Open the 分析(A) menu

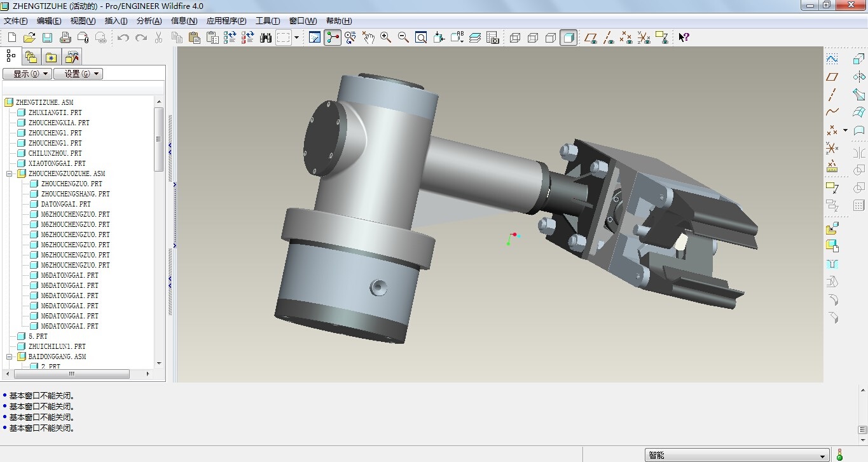point(149,21)
